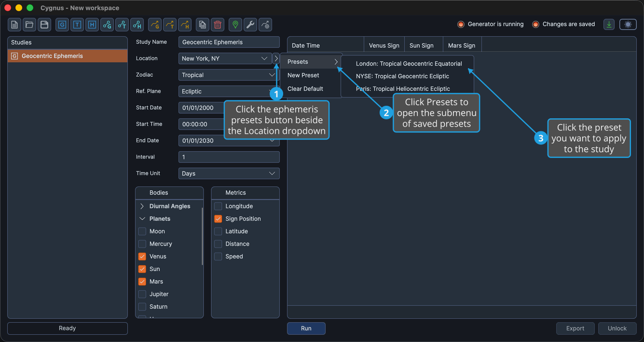Image resolution: width=644 pixels, height=342 pixels.
Task: Click the Study Name input field
Action: click(229, 42)
